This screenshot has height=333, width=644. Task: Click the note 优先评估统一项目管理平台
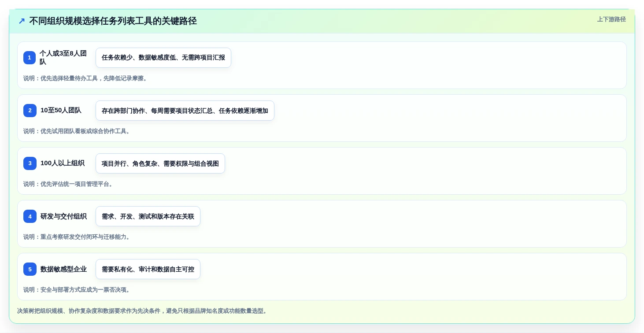[69, 184]
